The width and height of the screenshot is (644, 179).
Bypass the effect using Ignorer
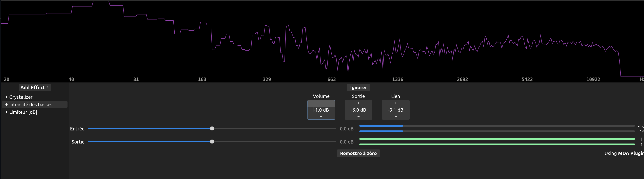point(358,87)
